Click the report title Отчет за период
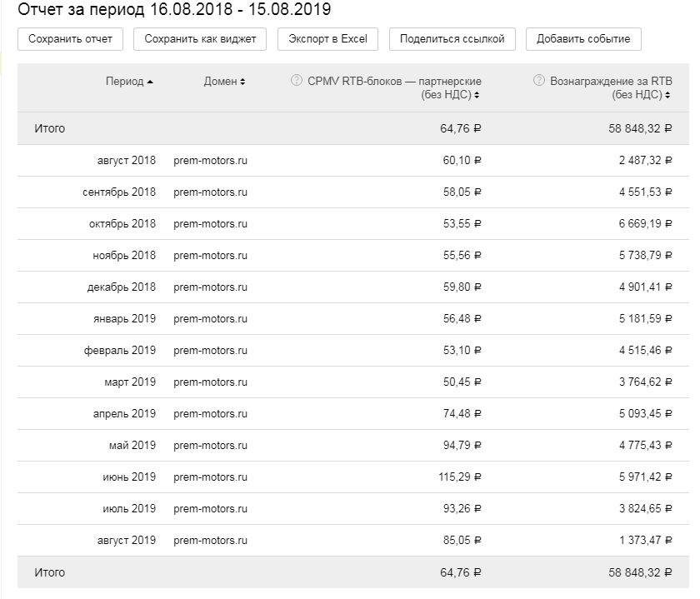Image resolution: width=700 pixels, height=599 pixels. 174,10
